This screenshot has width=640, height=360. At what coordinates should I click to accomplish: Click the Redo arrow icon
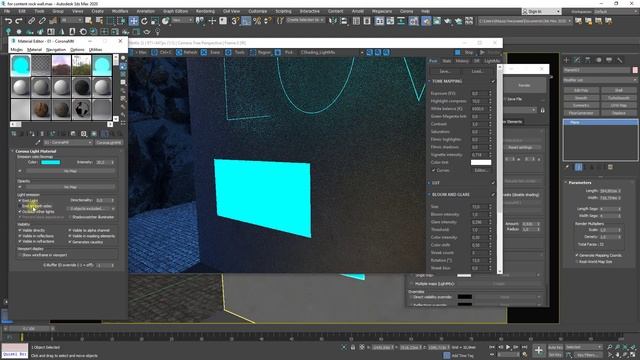point(19,21)
